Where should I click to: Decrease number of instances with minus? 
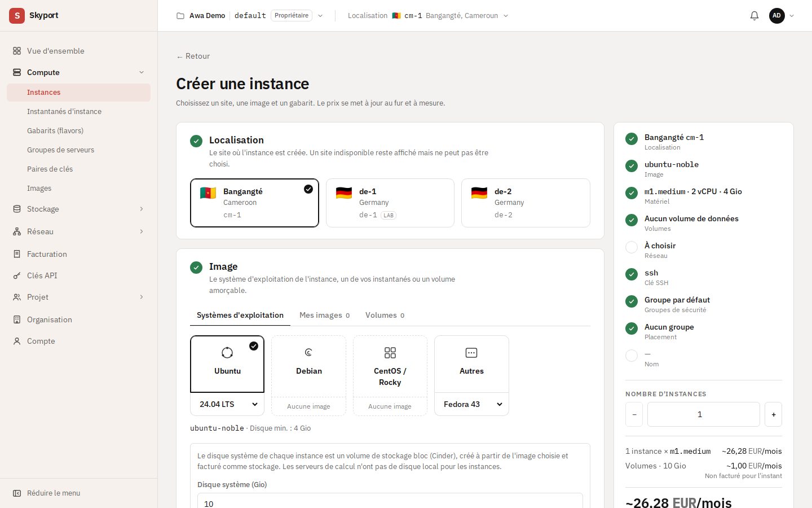[634, 414]
